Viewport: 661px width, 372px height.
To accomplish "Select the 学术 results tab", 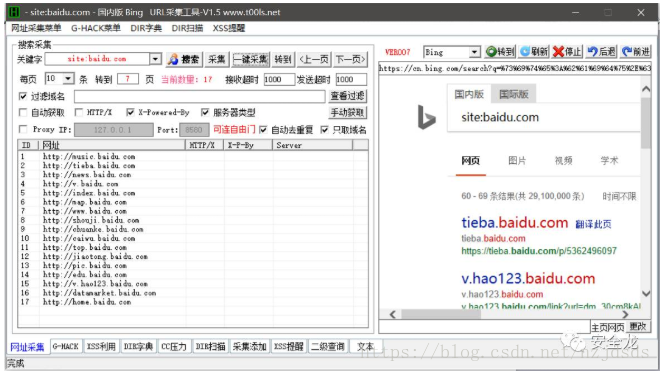I will tap(609, 161).
